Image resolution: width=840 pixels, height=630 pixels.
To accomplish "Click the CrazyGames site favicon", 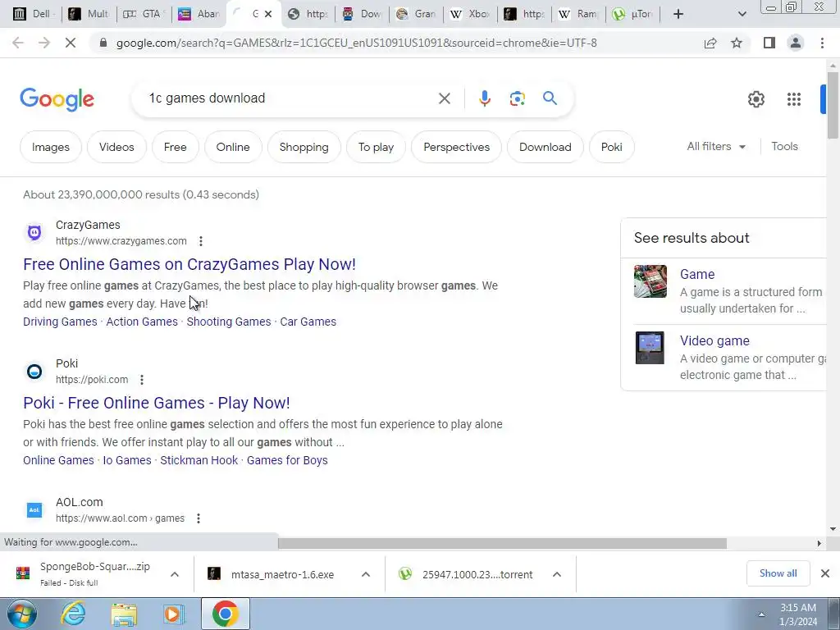I will (x=34, y=232).
